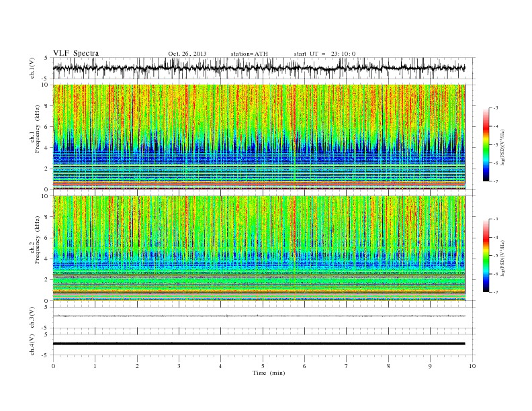Click time axis tick label "6"
This screenshot has width=532, height=411.
tap(304, 366)
